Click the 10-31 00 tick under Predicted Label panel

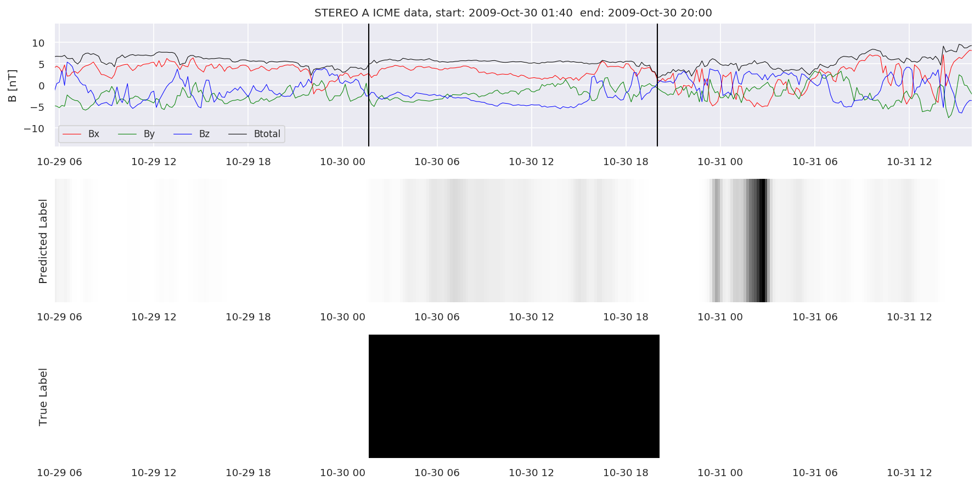coord(720,317)
